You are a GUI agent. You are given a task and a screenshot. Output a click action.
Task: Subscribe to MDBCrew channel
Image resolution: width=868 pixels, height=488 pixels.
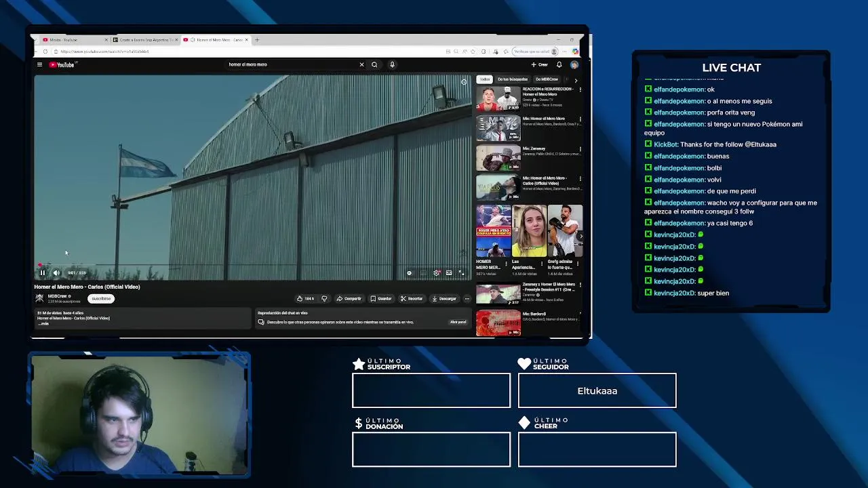coord(101,298)
